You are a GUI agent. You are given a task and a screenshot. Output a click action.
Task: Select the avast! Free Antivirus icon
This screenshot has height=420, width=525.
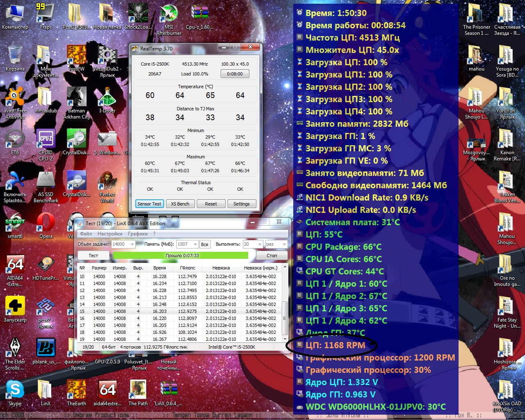pos(15,103)
